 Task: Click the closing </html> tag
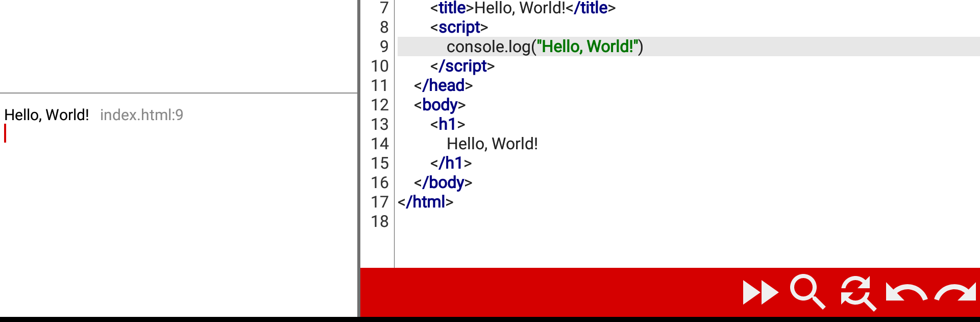pyautogui.click(x=425, y=202)
